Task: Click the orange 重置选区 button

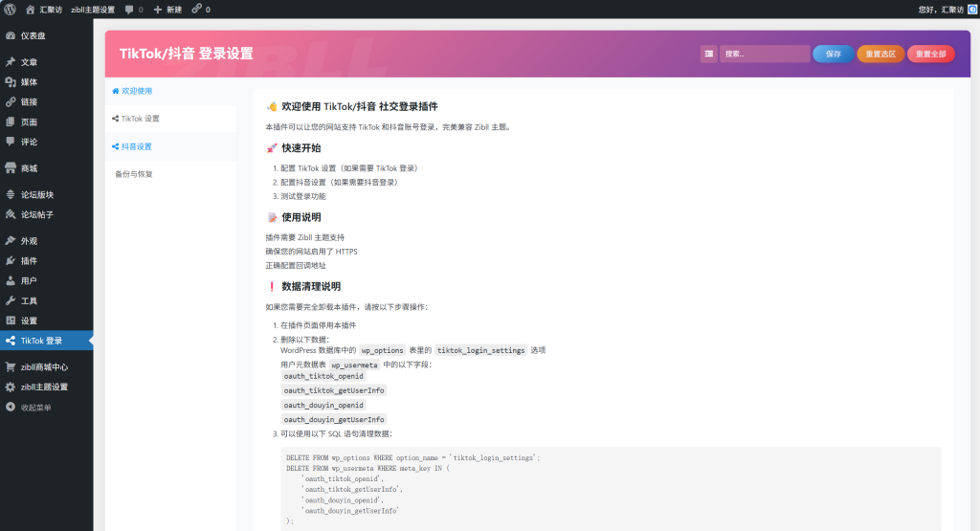Action: coord(880,54)
